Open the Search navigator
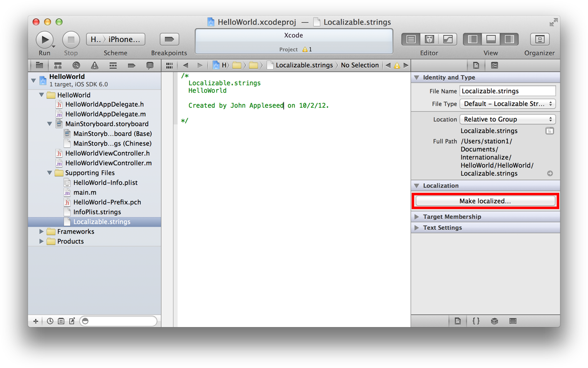The image size is (588, 368). pos(76,66)
